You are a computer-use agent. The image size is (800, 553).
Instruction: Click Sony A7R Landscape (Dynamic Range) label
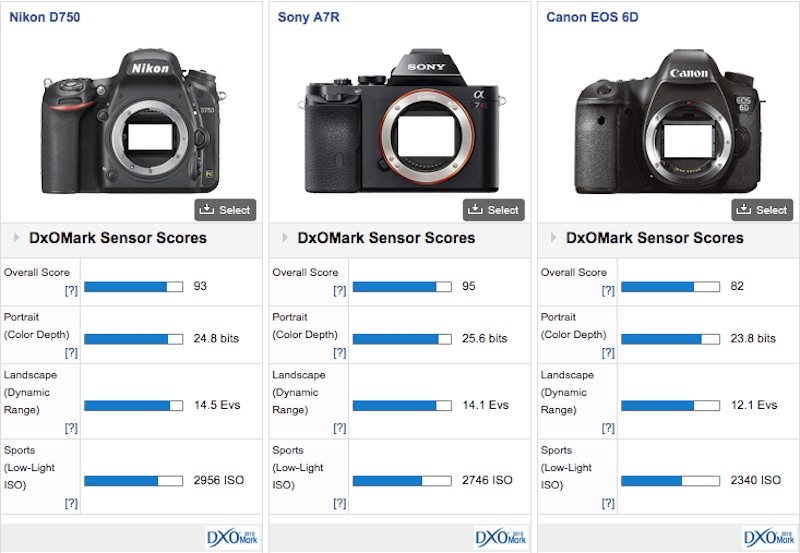tap(298, 392)
